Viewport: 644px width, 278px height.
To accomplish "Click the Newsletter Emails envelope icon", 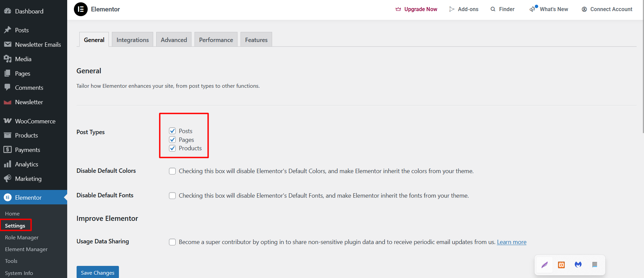I will (7, 44).
